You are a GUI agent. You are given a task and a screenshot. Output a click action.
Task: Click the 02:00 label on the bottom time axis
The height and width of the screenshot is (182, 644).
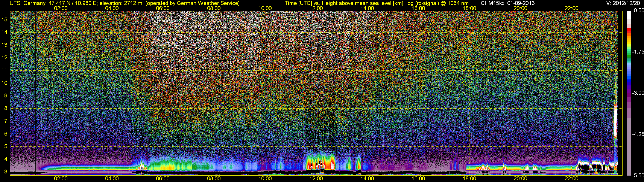pyautogui.click(x=61, y=179)
